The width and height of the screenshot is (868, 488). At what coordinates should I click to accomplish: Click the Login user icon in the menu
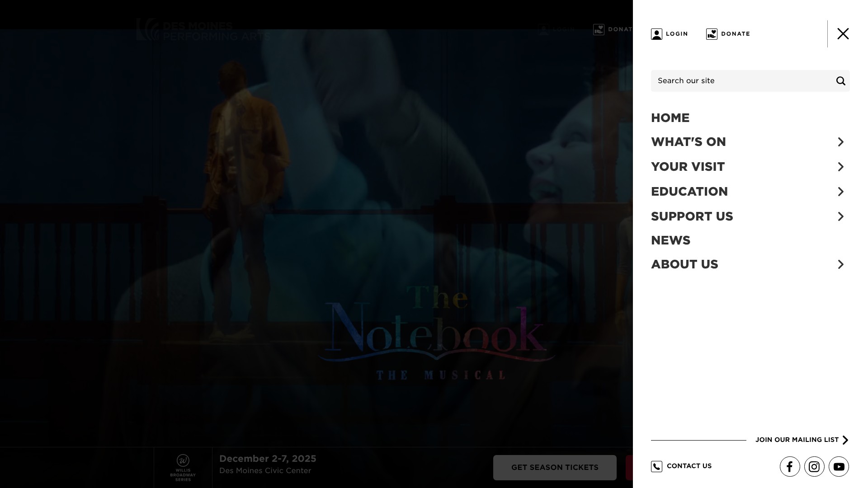(656, 34)
